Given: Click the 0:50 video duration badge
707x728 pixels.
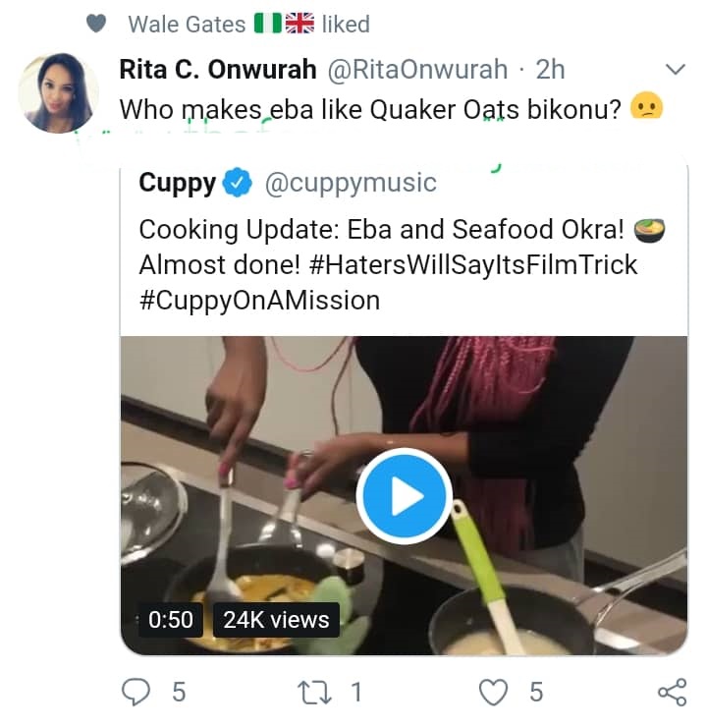Looking at the screenshot, I should point(171,619).
